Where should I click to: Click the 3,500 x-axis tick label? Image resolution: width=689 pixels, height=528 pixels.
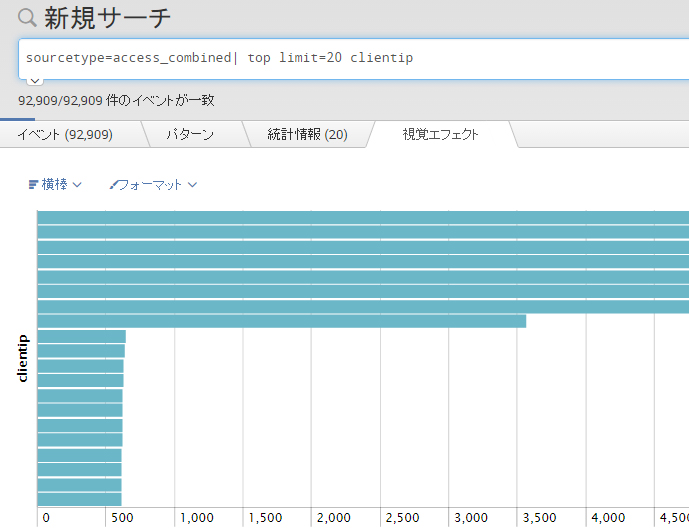[x=540, y=518]
